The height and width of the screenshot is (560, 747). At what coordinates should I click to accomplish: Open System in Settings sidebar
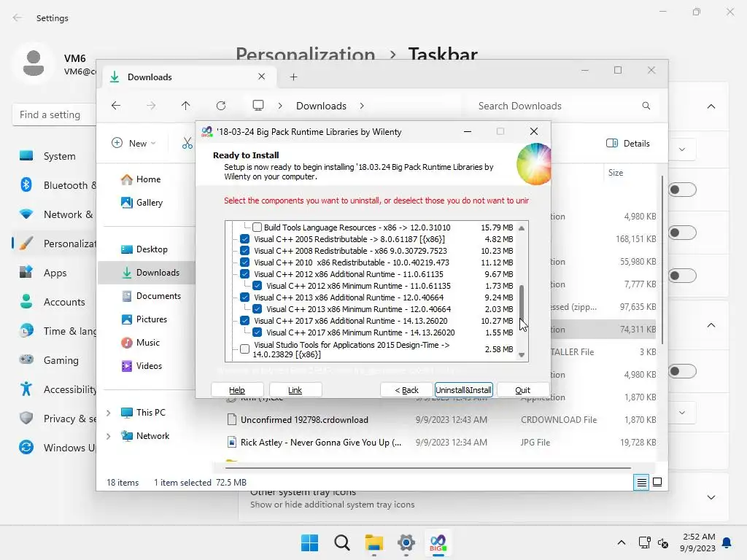point(53,156)
